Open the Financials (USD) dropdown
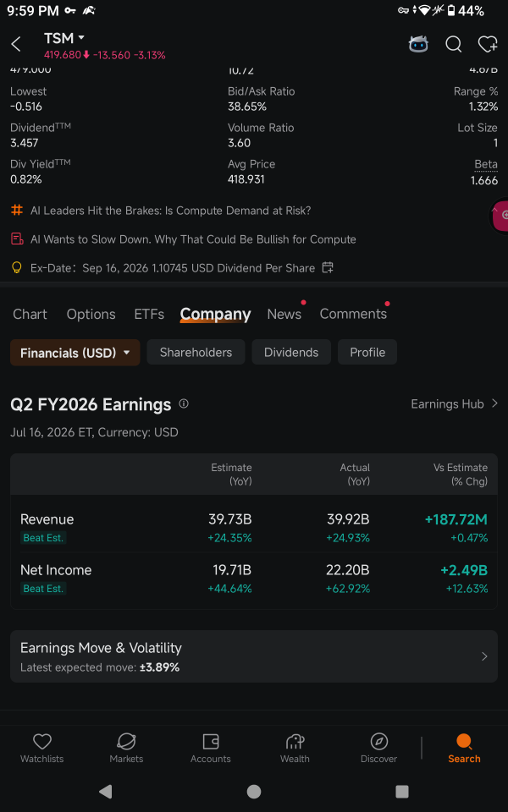This screenshot has width=508, height=812. click(75, 353)
